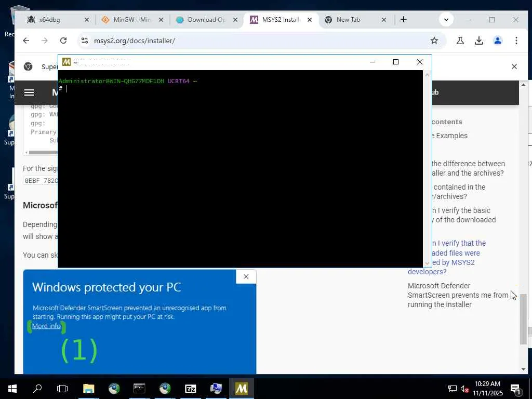Go back to the previous page
The height and width of the screenshot is (399, 532).
tap(26, 41)
